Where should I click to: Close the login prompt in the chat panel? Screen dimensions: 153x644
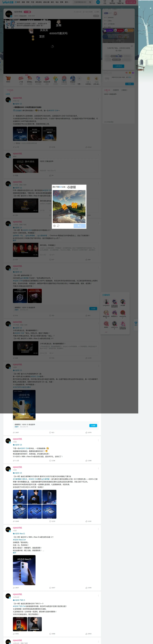click(x=132, y=46)
